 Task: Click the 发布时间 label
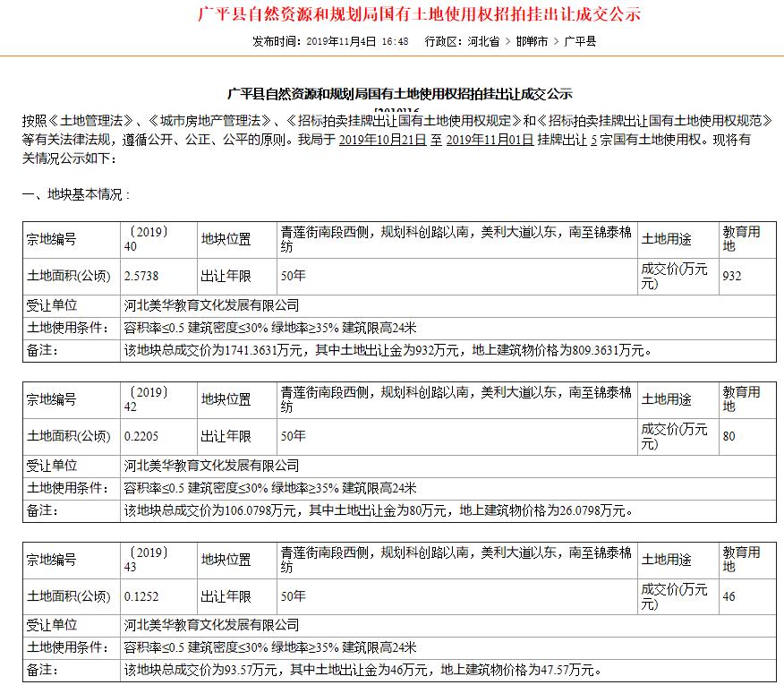tap(276, 41)
